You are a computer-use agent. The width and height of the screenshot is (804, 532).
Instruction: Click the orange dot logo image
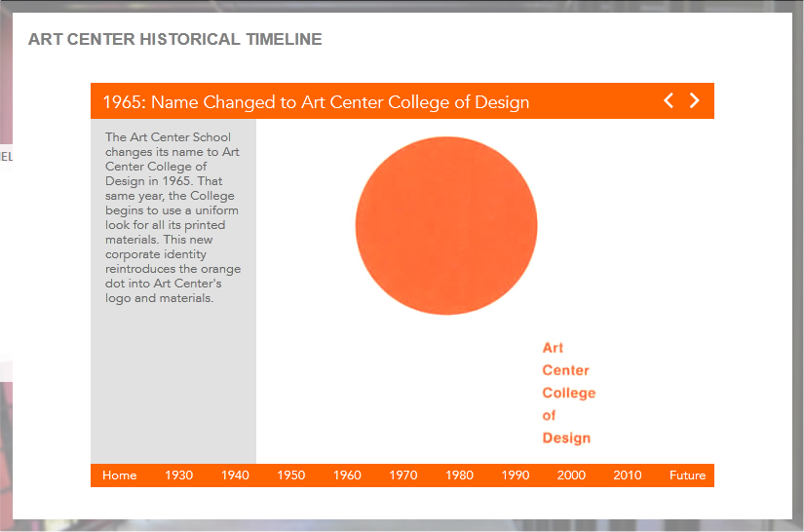pyautogui.click(x=446, y=225)
